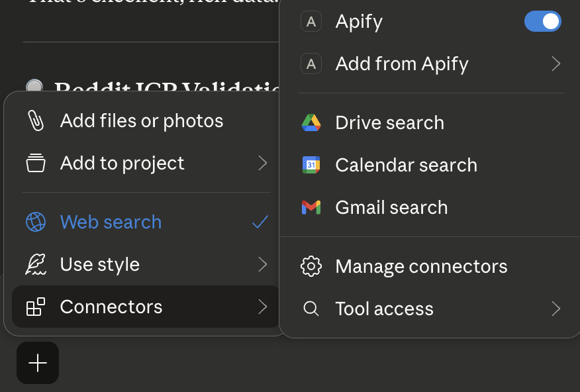Click the plus button below the menu
Image resolution: width=580 pixels, height=392 pixels.
point(38,363)
